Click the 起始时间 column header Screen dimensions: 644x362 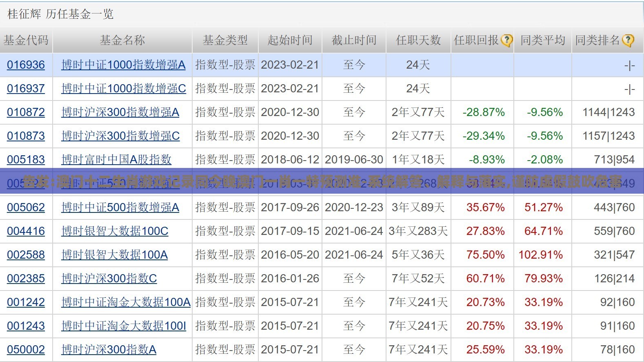click(x=290, y=40)
